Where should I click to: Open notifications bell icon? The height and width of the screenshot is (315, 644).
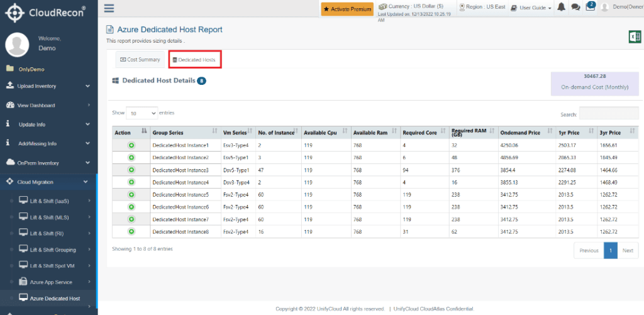[562, 7]
